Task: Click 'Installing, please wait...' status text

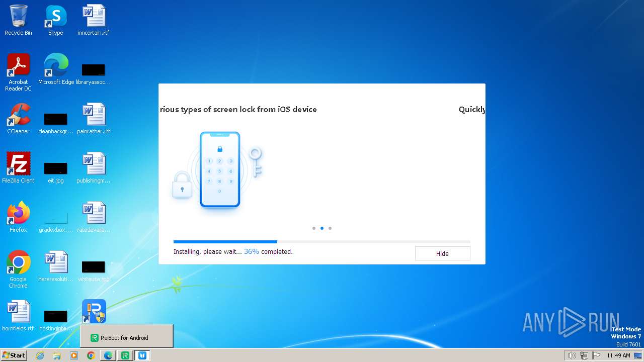Action: [207, 251]
